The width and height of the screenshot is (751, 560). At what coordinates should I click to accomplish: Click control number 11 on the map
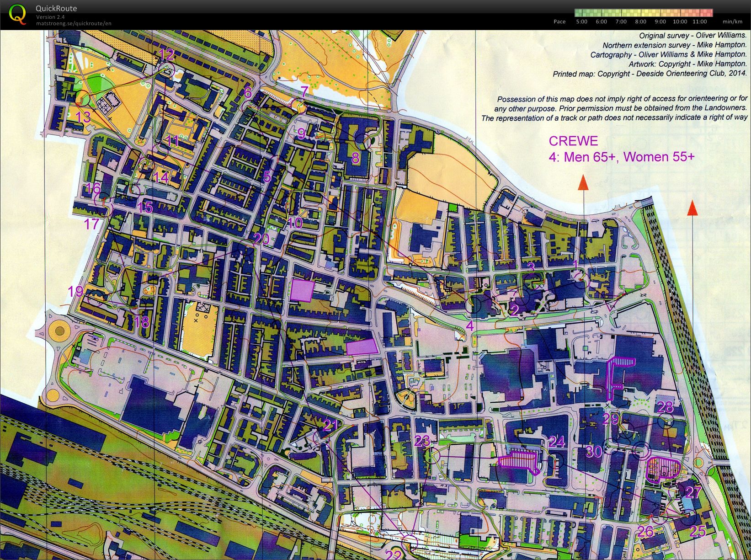point(172,140)
